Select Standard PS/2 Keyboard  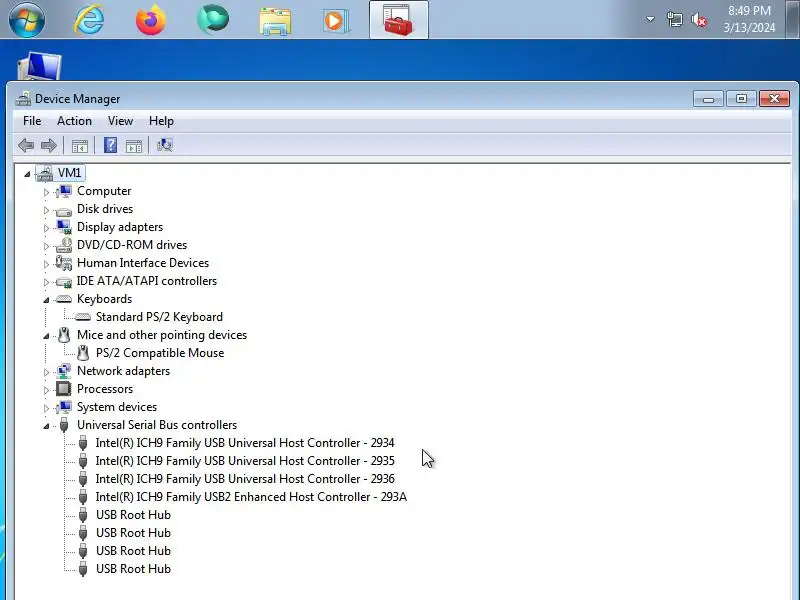(159, 317)
